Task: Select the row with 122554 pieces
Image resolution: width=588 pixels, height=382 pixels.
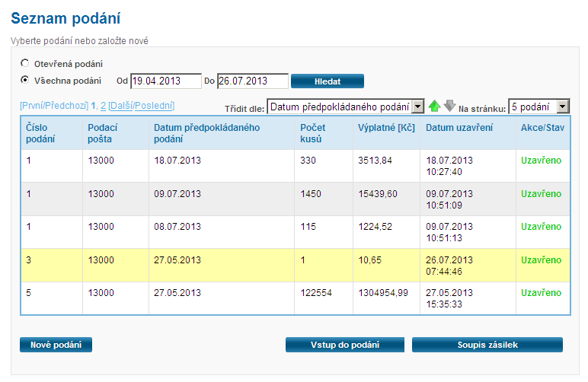Action: (297, 298)
